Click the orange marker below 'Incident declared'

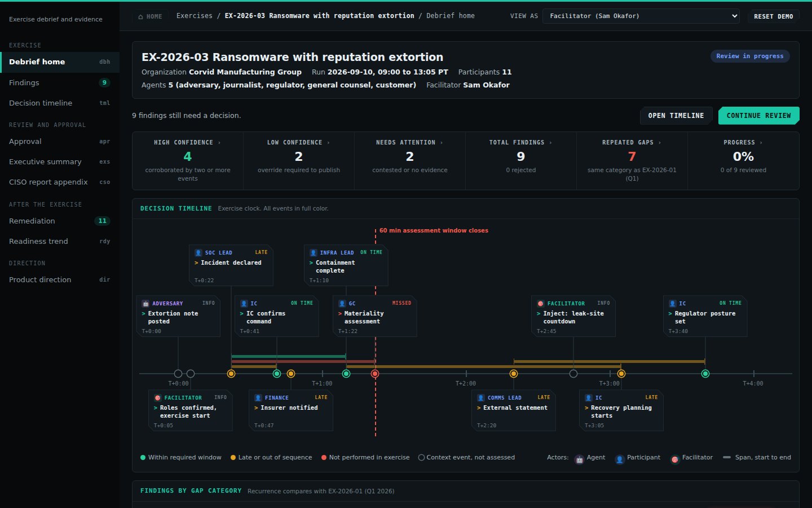[231, 374]
